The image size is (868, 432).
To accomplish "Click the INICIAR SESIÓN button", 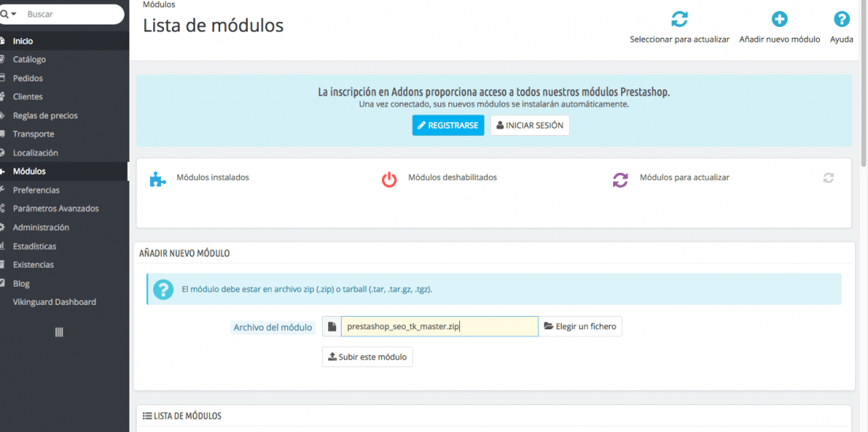I will point(529,125).
